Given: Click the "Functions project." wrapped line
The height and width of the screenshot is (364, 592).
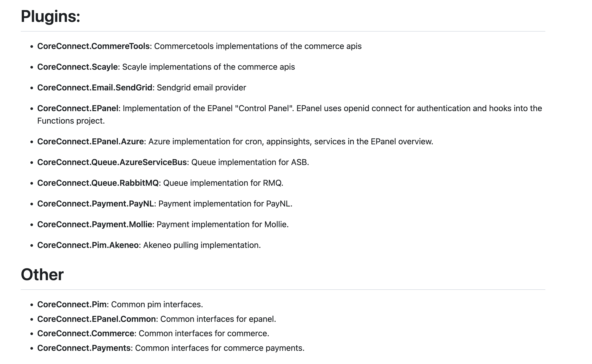Looking at the screenshot, I should tap(71, 121).
